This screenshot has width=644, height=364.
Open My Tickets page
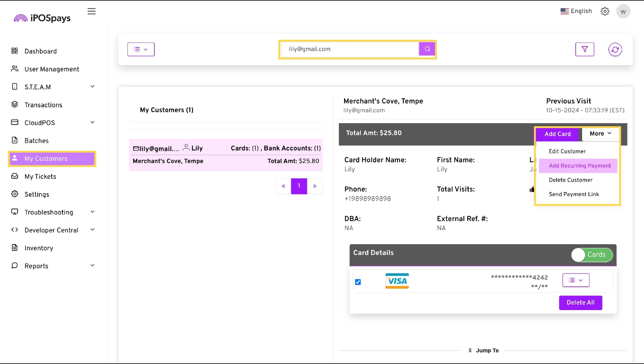pyautogui.click(x=40, y=176)
